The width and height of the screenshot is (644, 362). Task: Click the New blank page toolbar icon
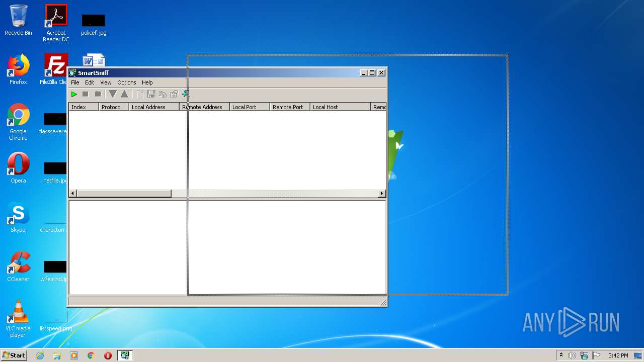[140, 94]
